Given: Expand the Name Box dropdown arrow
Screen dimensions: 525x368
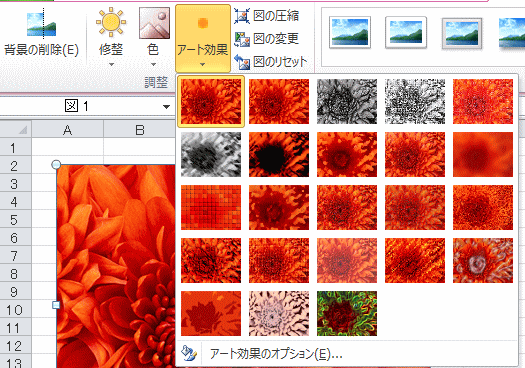Looking at the screenshot, I should (x=166, y=107).
